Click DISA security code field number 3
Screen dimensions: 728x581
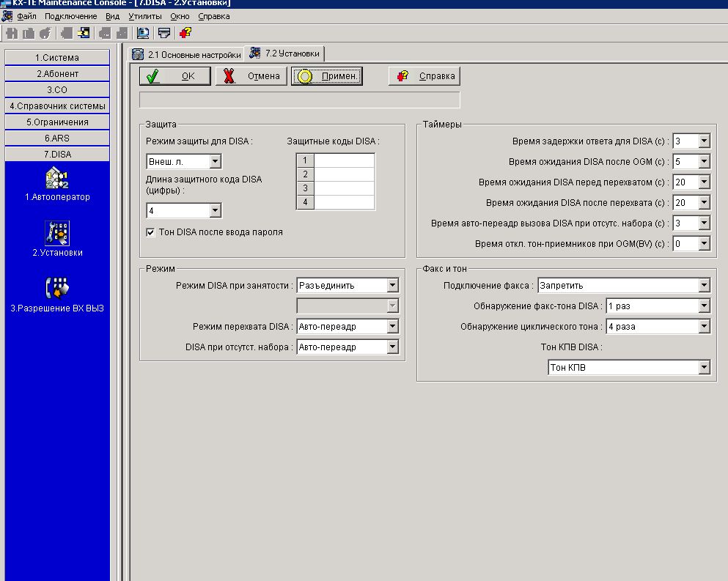coord(344,188)
